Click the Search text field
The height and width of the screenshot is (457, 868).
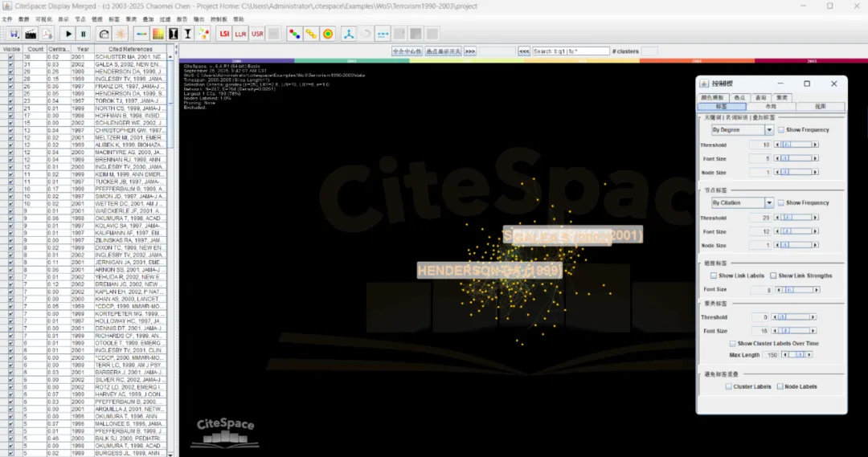click(571, 51)
